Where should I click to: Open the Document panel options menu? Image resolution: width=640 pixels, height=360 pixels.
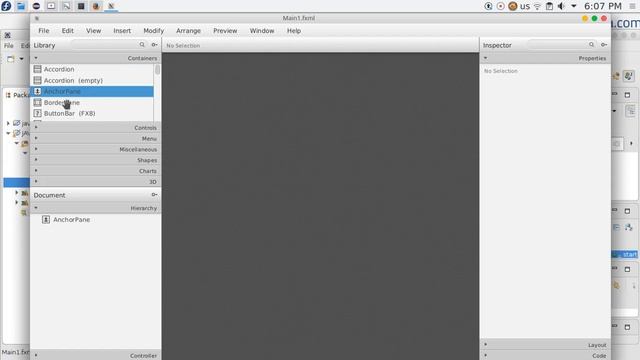coord(154,195)
